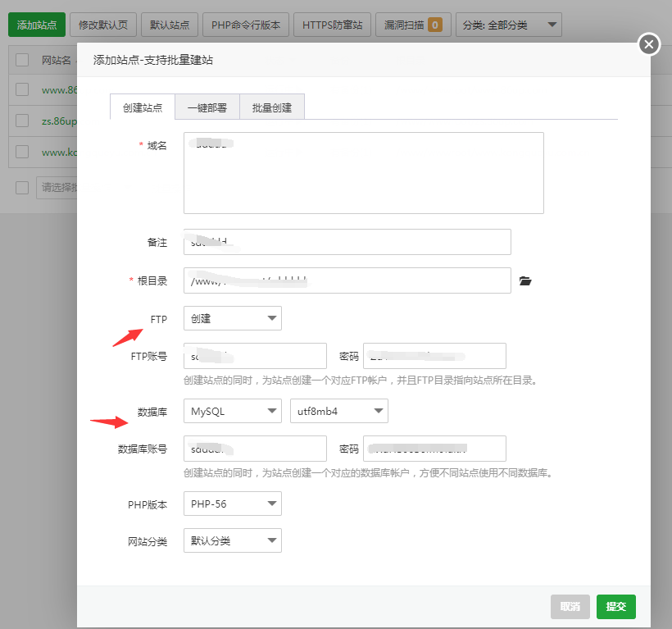Click the 网站名 column header
The width and height of the screenshot is (672, 629).
[x=57, y=60]
